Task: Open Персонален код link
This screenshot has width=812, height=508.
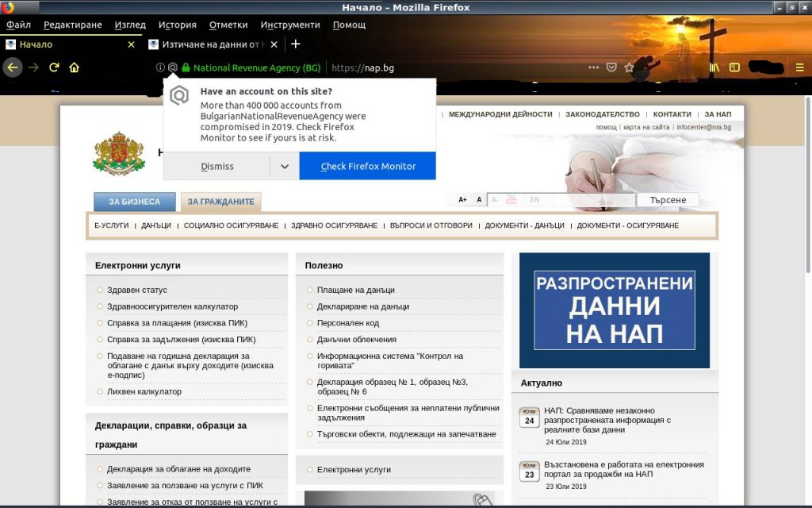Action: (x=348, y=323)
